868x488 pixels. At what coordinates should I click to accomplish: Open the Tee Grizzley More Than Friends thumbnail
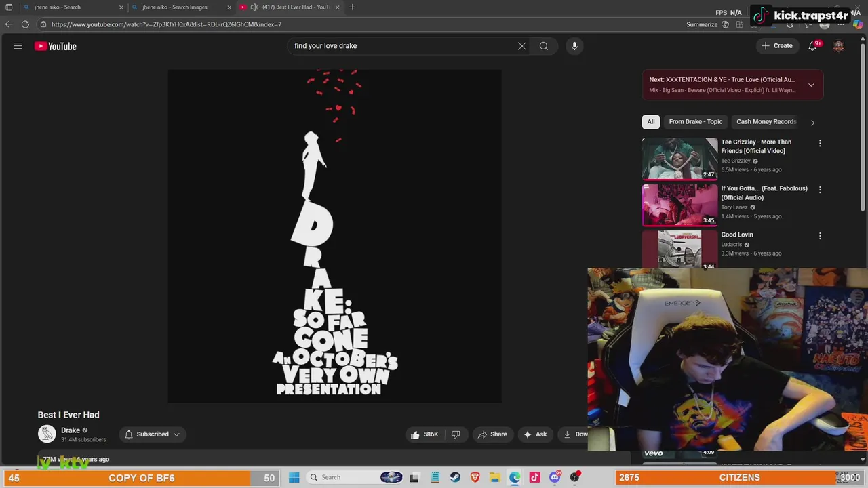[679, 159]
